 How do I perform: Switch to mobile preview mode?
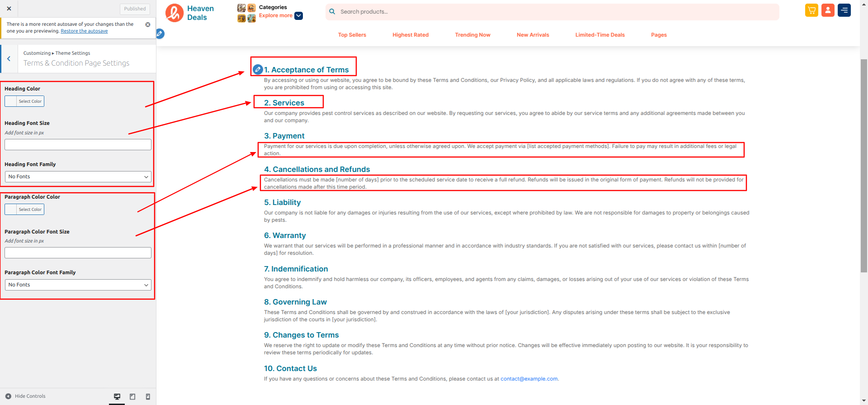[x=148, y=396]
